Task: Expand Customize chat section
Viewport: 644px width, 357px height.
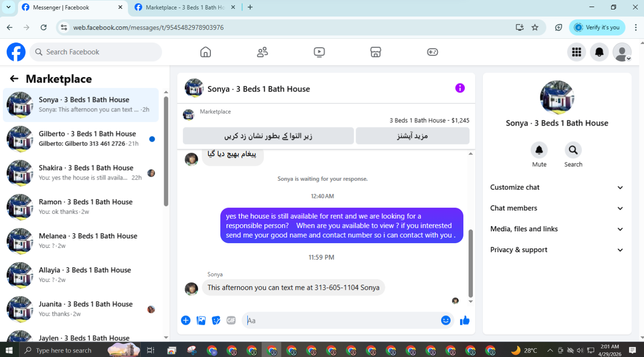Action: (557, 187)
